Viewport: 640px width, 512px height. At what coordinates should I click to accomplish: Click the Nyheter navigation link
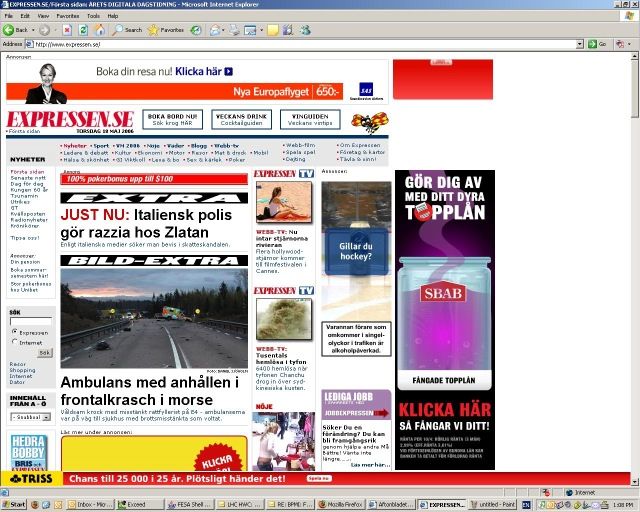coord(74,145)
